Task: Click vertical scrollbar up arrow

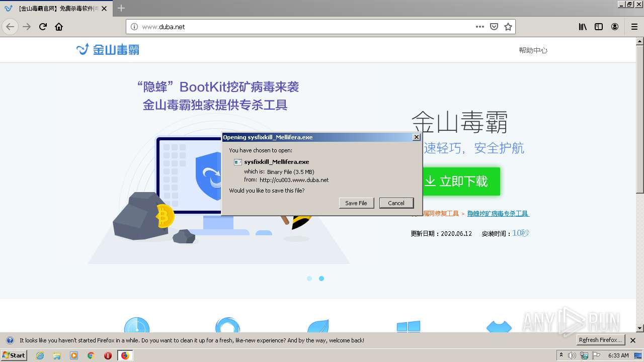Action: pyautogui.click(x=640, y=41)
